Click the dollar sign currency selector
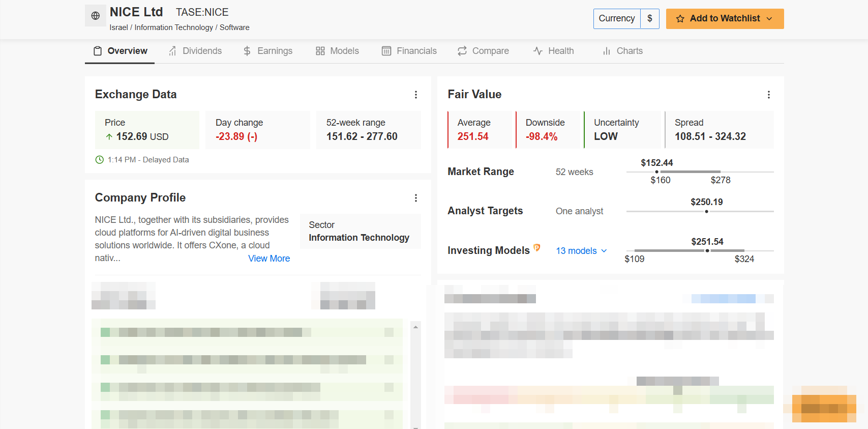This screenshot has height=429, width=868. [650, 19]
